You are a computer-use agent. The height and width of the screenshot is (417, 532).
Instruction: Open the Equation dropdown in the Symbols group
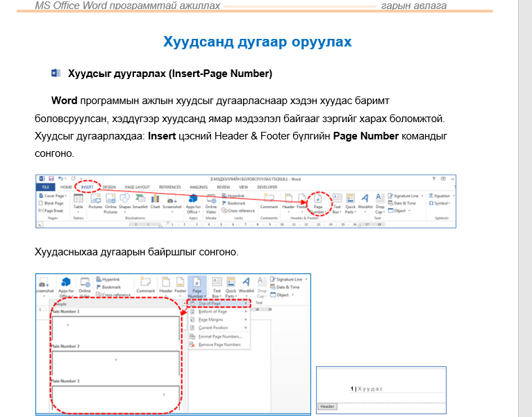442,196
